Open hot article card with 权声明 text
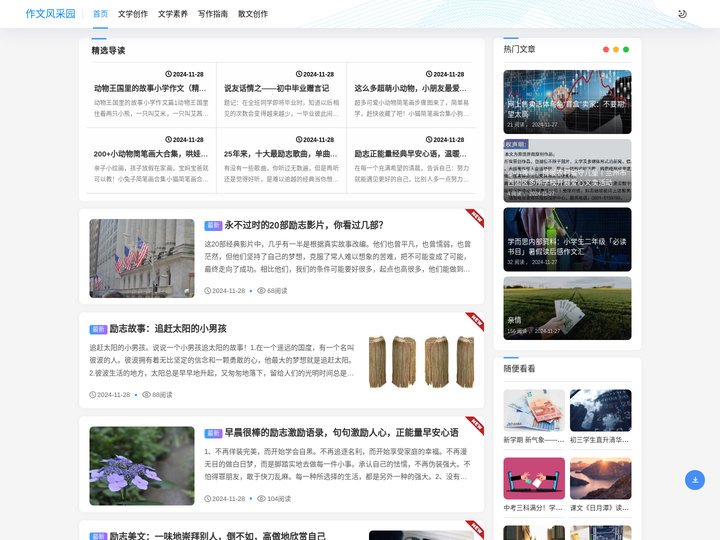 [x=567, y=171]
